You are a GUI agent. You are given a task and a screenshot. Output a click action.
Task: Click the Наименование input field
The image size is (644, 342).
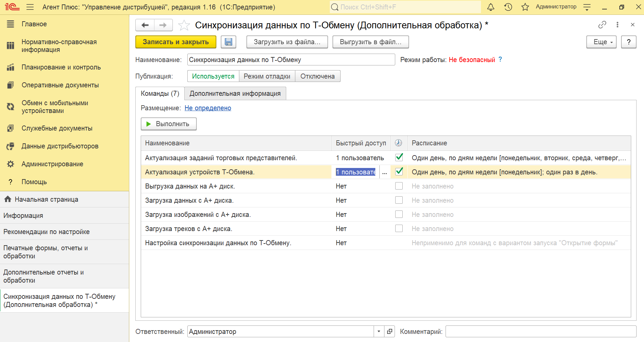(x=291, y=60)
